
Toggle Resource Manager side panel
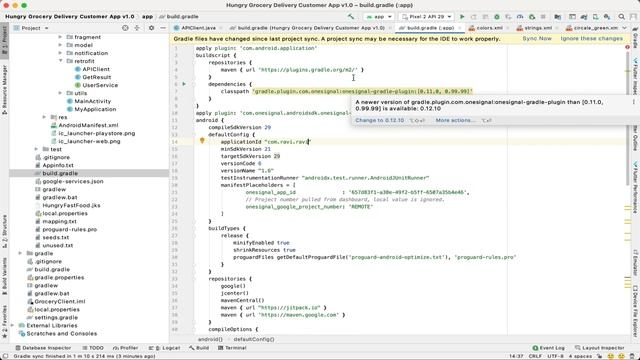pos(4,90)
